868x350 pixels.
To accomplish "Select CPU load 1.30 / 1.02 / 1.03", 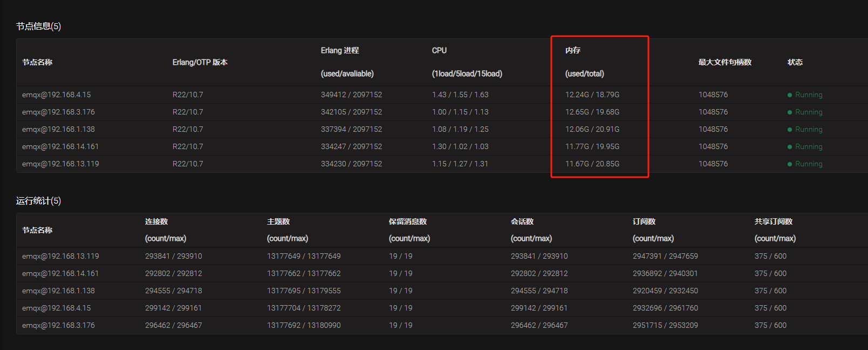I will pyautogui.click(x=460, y=146).
